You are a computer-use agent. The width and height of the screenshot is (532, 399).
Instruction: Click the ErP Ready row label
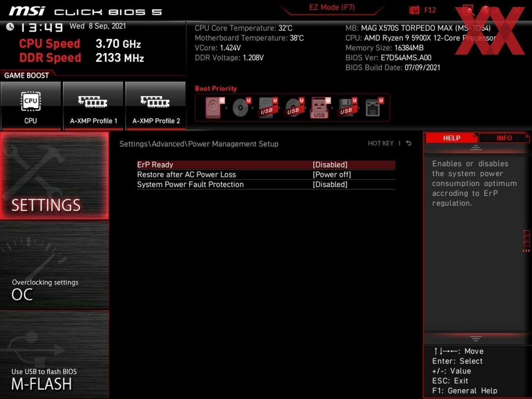coord(155,165)
